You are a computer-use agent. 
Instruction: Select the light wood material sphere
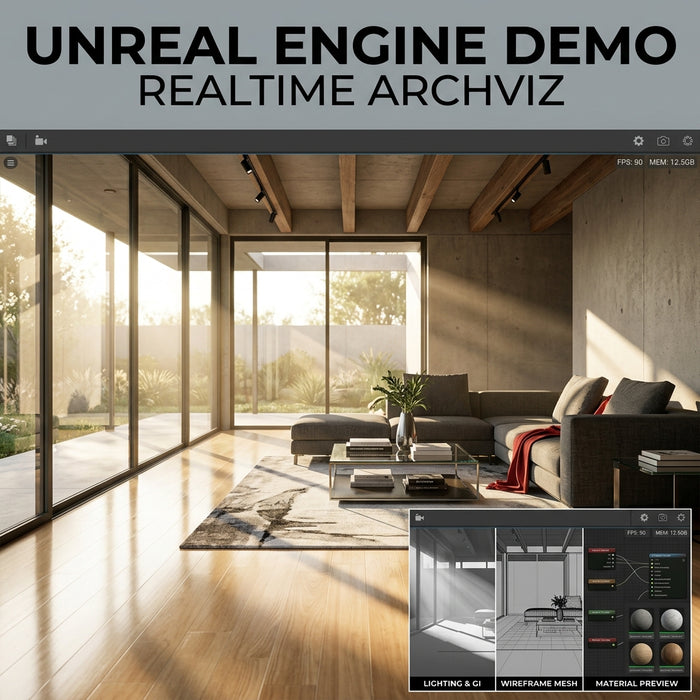tap(641, 654)
